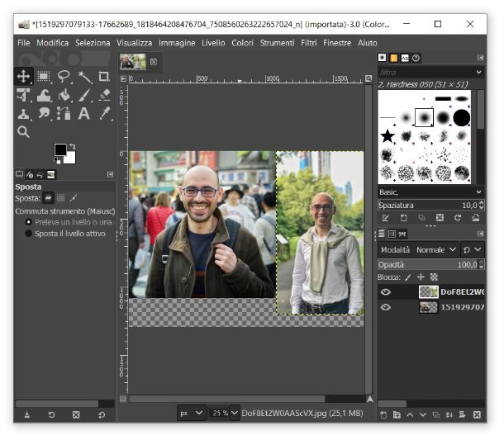Screen dimensions: 504x440
Task: Select the Color Picker tool
Action: [x=104, y=113]
